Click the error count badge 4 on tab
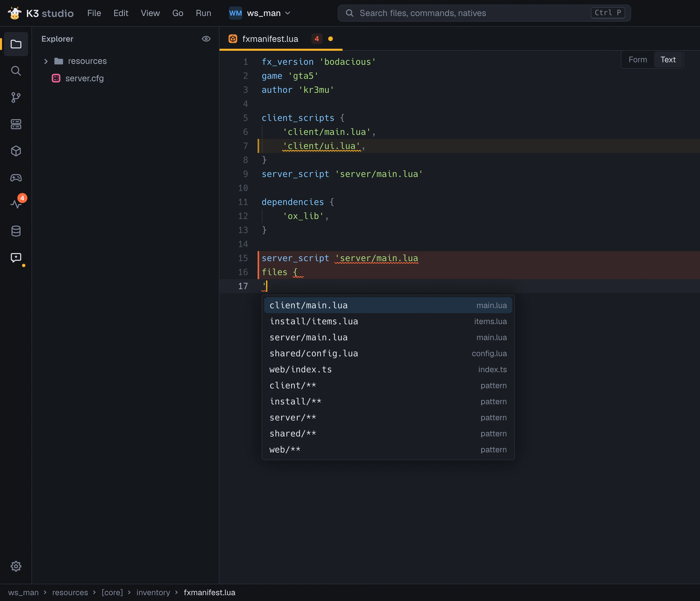Image resolution: width=700 pixels, height=601 pixels. click(317, 39)
